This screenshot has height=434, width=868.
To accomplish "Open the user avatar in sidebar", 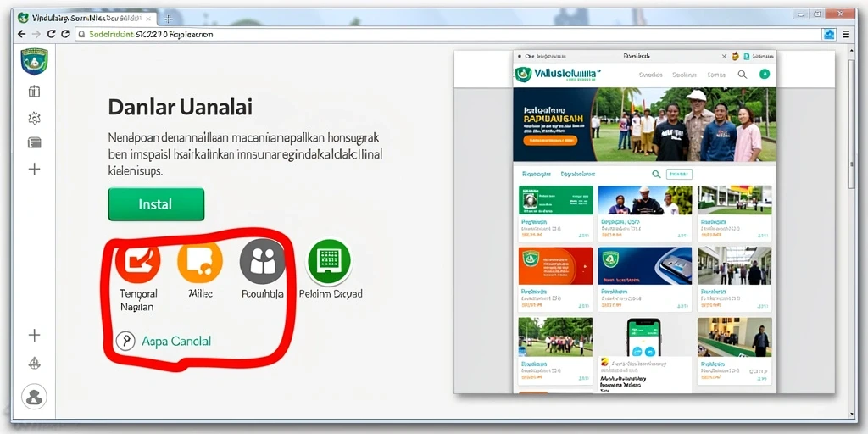I will click(34, 397).
